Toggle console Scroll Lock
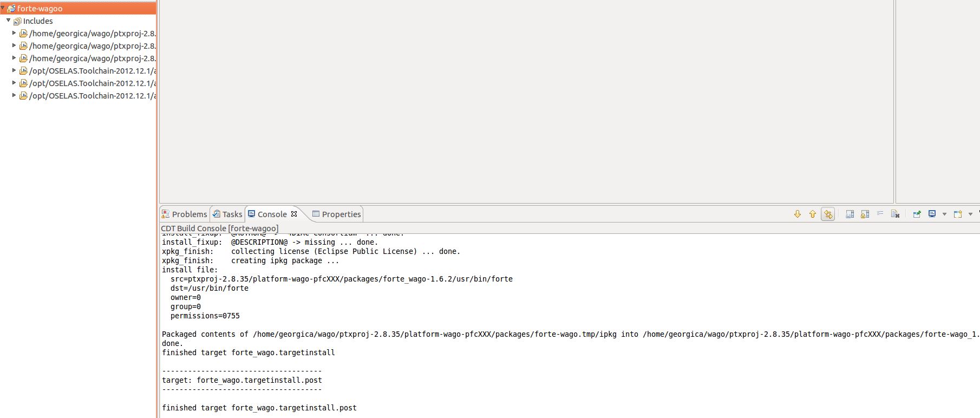Image resolution: width=980 pixels, height=418 pixels. point(865,214)
